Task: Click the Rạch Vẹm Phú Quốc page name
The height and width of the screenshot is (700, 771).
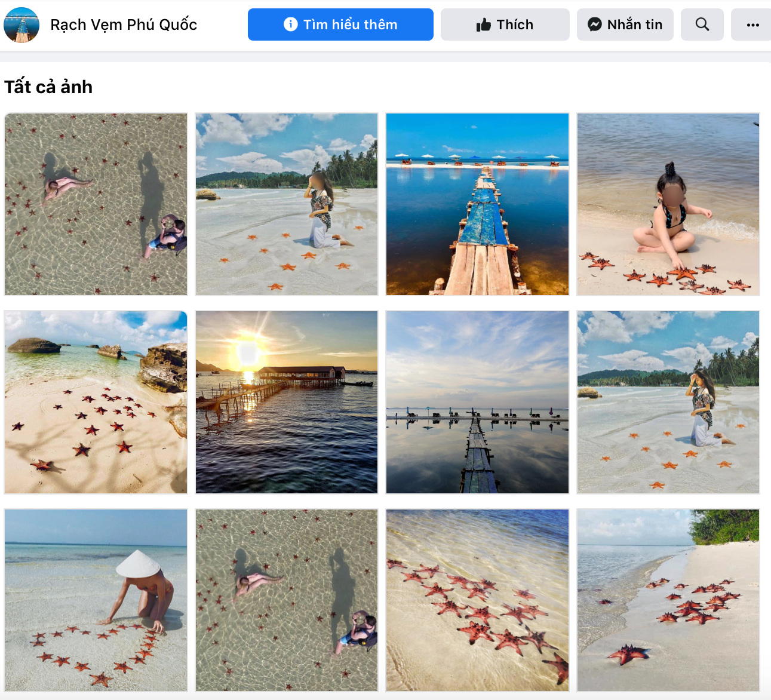Action: [123, 24]
